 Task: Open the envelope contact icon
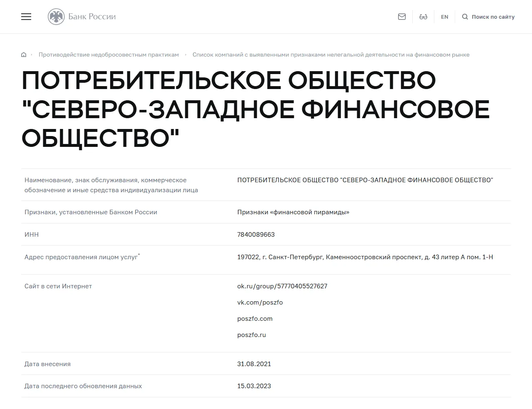[402, 17]
